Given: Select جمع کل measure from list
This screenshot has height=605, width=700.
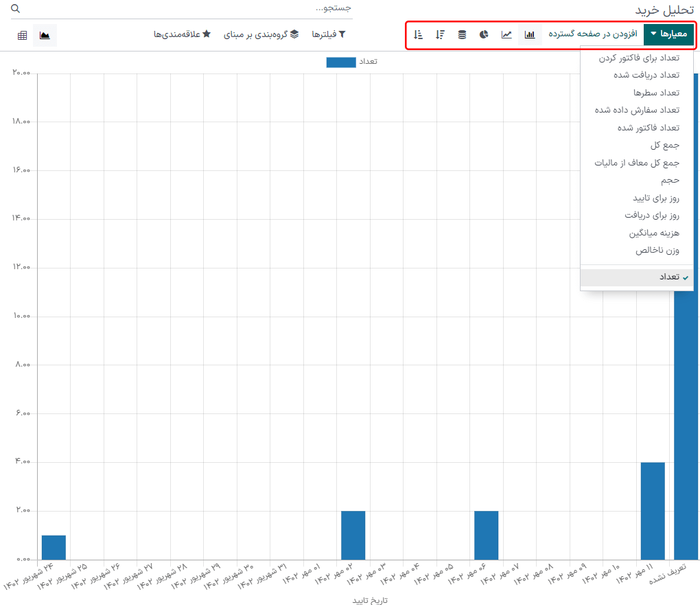Looking at the screenshot, I should (x=664, y=145).
